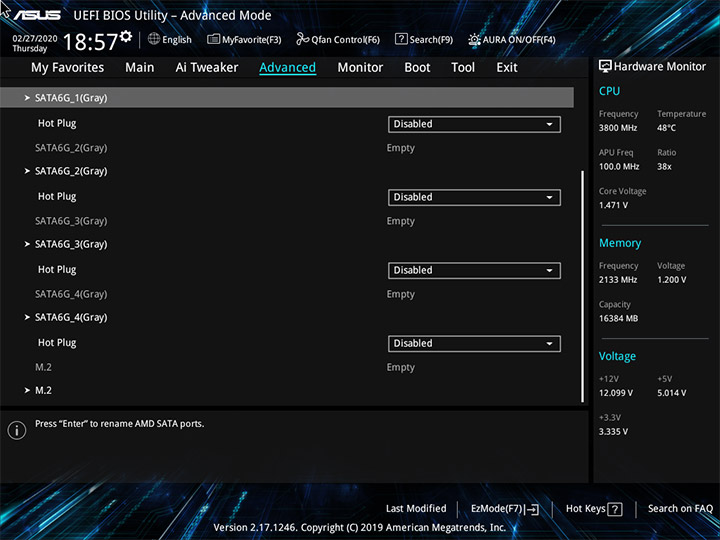Click the EzMode arrow icon

point(532,509)
